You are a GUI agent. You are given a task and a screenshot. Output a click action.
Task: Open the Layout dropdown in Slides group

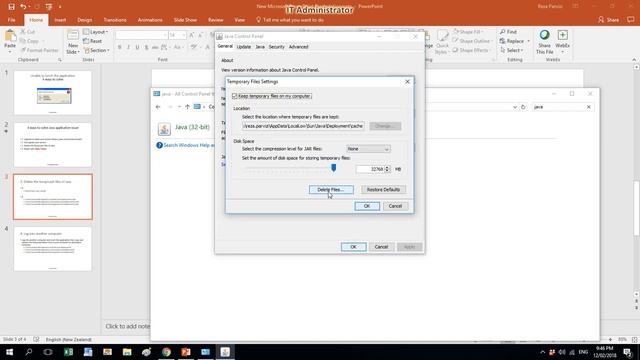point(96,32)
